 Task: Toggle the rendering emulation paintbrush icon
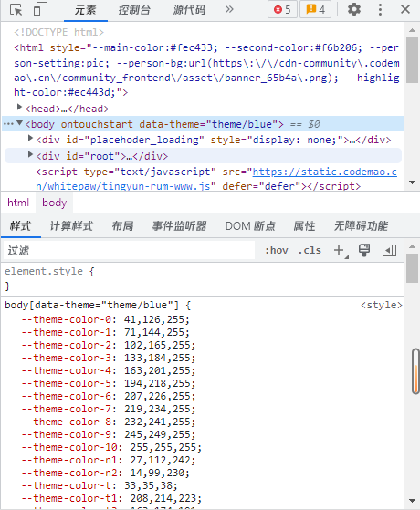tap(364, 250)
